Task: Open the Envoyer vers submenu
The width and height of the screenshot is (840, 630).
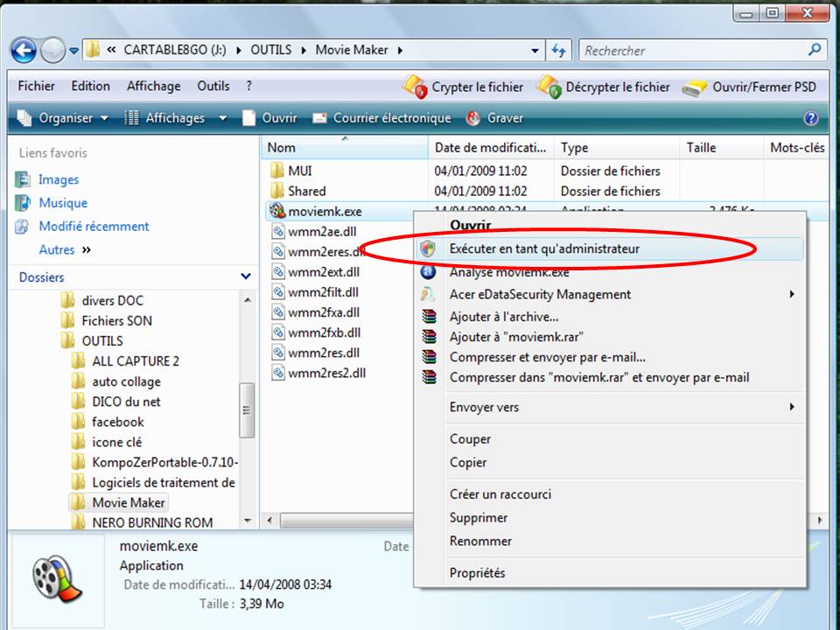Action: pos(610,407)
